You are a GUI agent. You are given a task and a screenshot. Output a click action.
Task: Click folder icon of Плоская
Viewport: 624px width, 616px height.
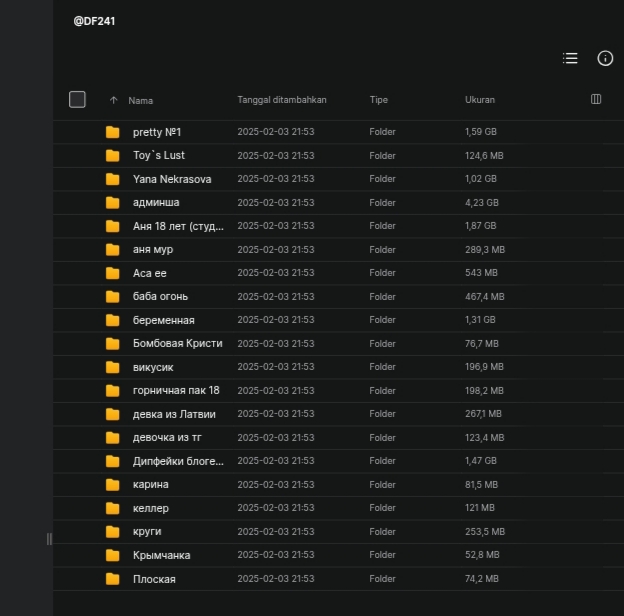[x=113, y=579]
